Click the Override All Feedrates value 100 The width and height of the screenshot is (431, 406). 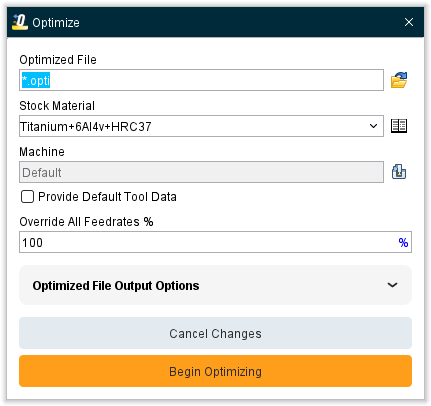(x=32, y=242)
